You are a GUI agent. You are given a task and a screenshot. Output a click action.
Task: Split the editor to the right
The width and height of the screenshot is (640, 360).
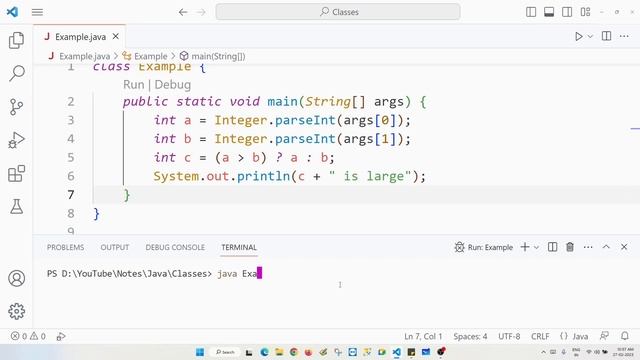[x=607, y=36]
